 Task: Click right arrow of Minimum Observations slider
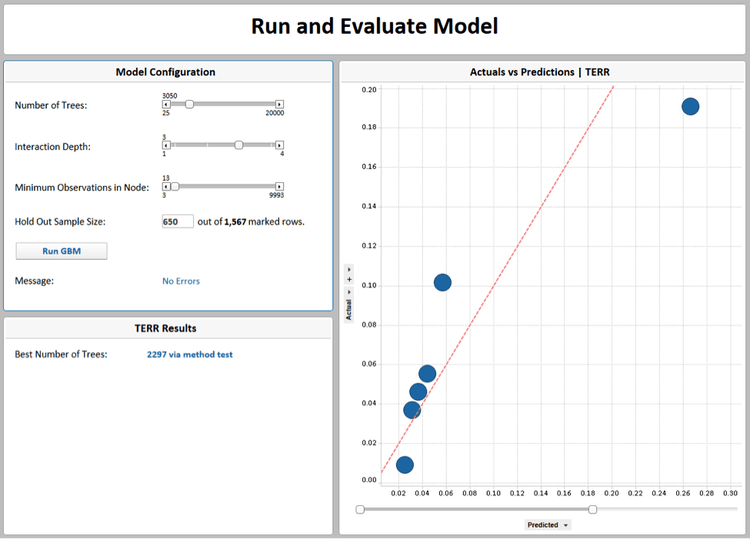pos(279,187)
